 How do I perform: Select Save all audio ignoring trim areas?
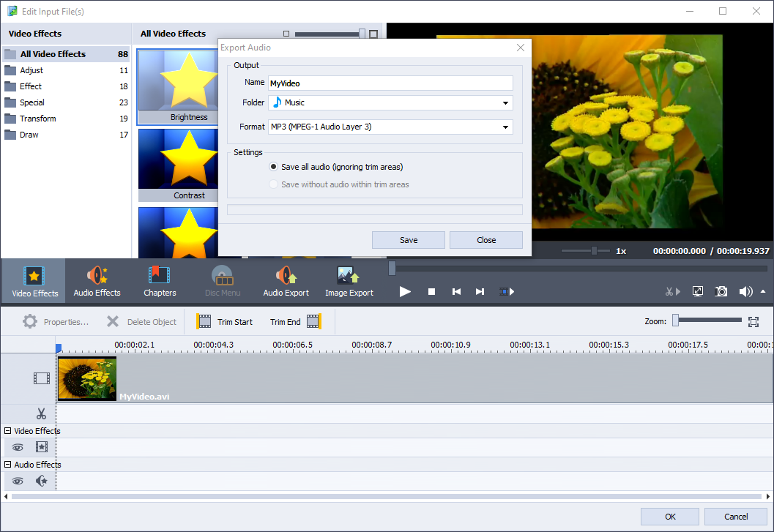pos(273,166)
